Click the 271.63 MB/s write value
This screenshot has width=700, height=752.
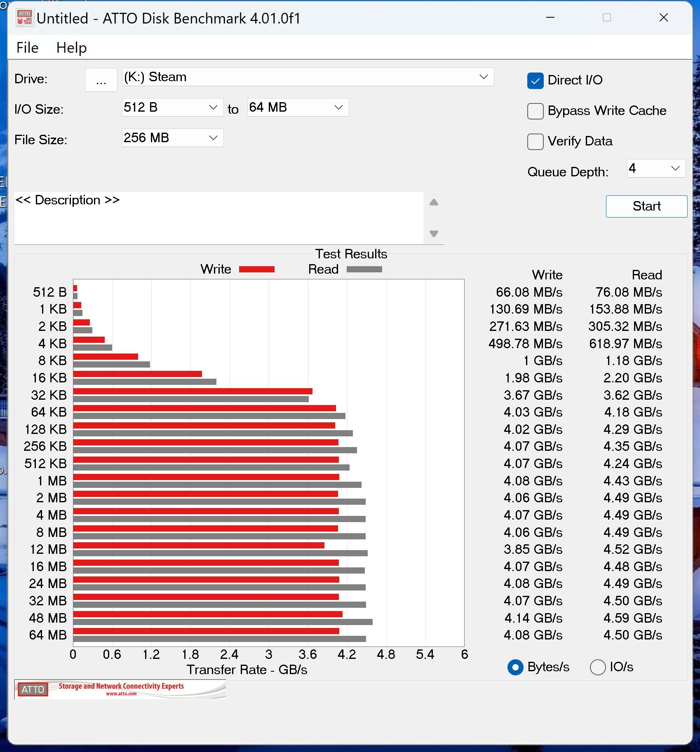(x=526, y=326)
